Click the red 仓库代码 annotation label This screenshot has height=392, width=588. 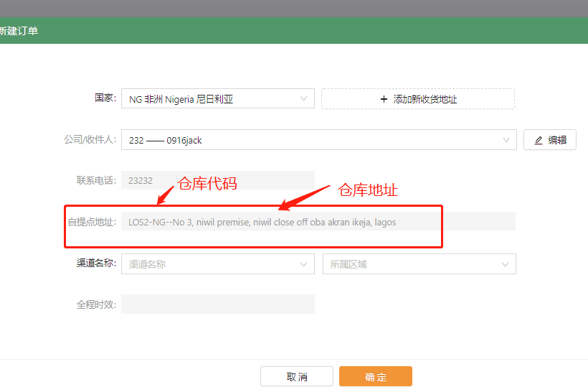[x=207, y=184]
